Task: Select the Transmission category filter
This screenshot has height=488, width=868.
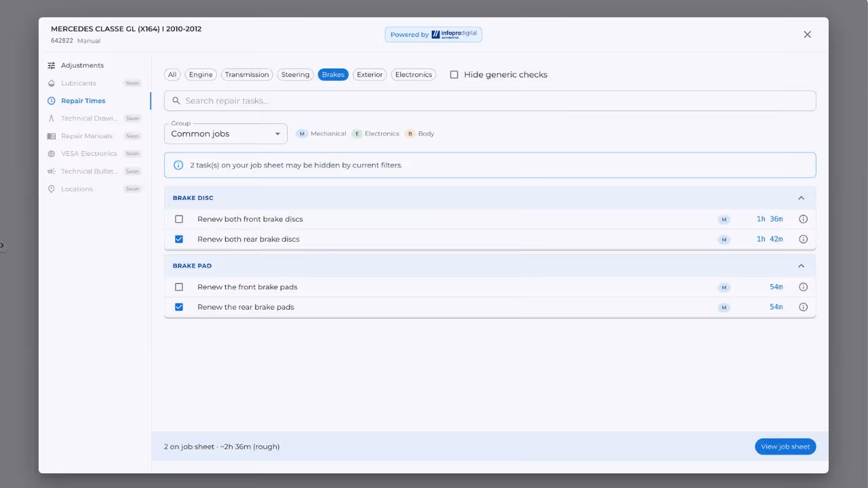Action: 247,75
